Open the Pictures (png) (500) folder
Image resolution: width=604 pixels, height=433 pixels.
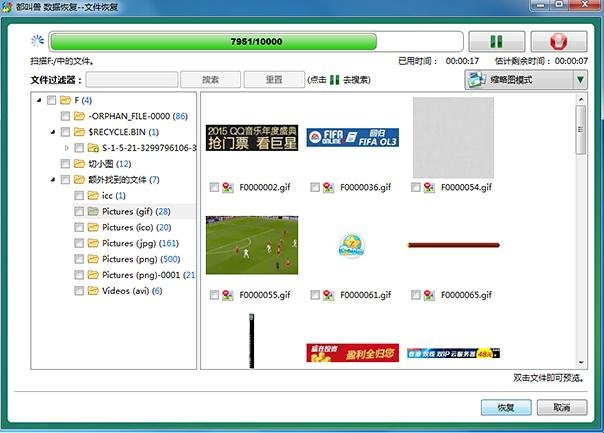pos(141,259)
